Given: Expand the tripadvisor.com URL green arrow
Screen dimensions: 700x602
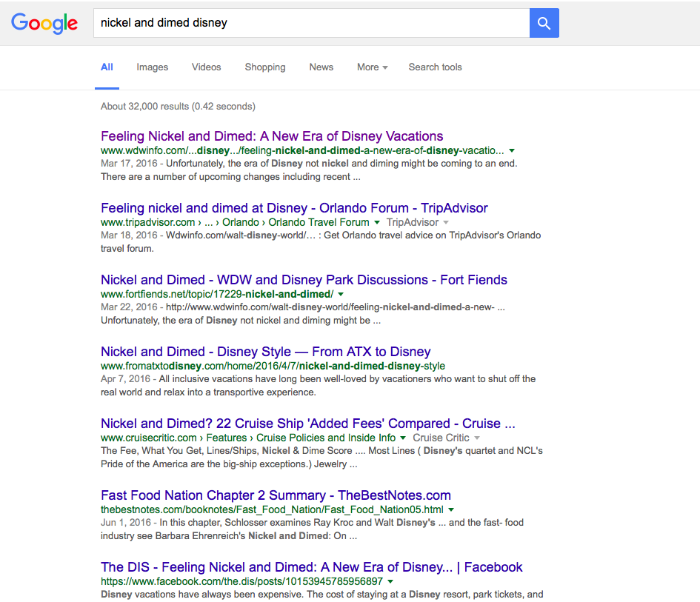Looking at the screenshot, I should [377, 223].
